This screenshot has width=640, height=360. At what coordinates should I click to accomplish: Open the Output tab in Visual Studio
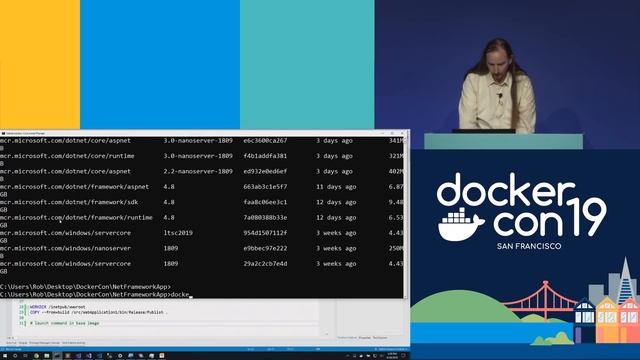23,343
